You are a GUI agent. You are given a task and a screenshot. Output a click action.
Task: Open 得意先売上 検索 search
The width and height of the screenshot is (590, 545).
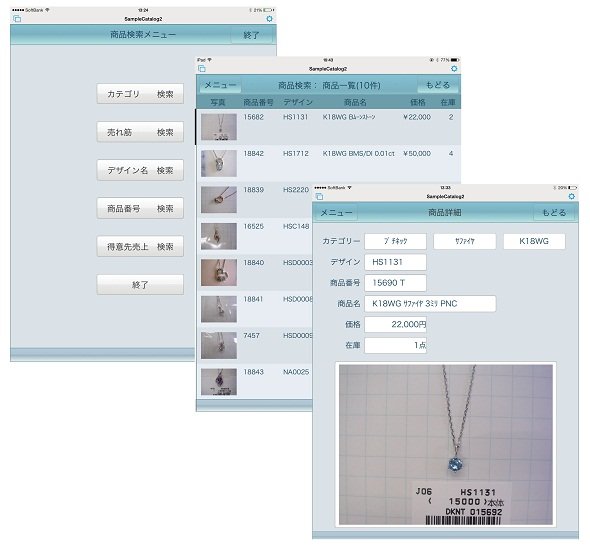pyautogui.click(x=140, y=247)
